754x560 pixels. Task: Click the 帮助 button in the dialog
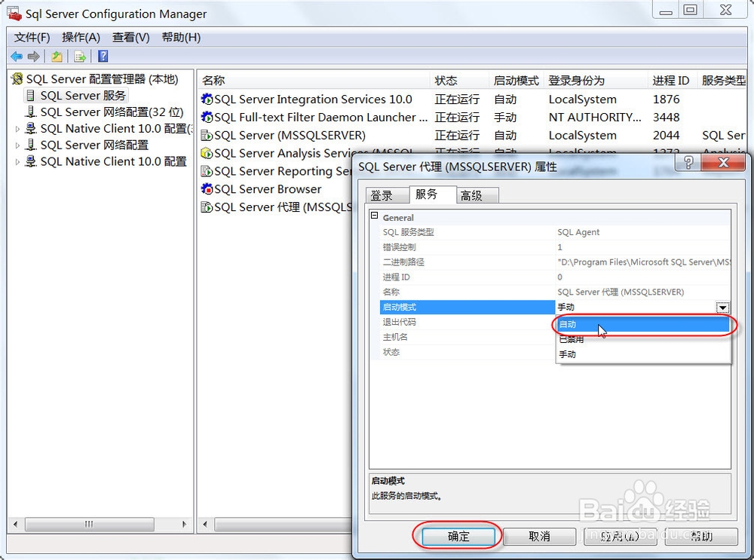pyautogui.click(x=701, y=537)
